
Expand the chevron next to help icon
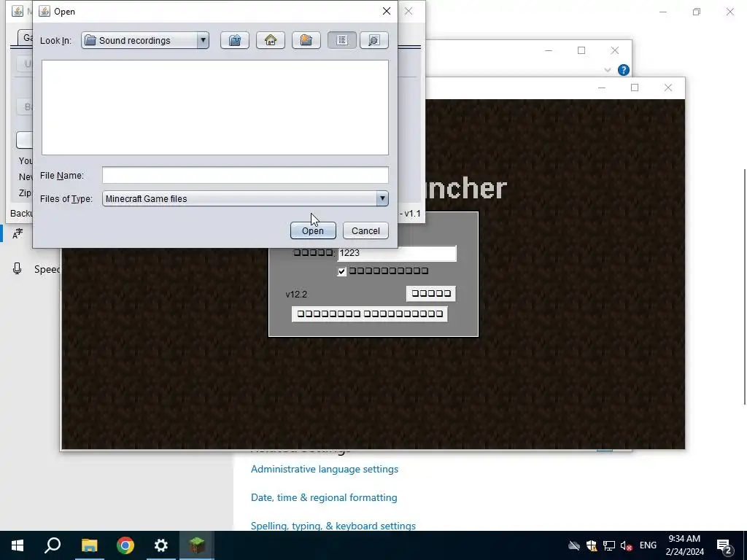click(608, 70)
